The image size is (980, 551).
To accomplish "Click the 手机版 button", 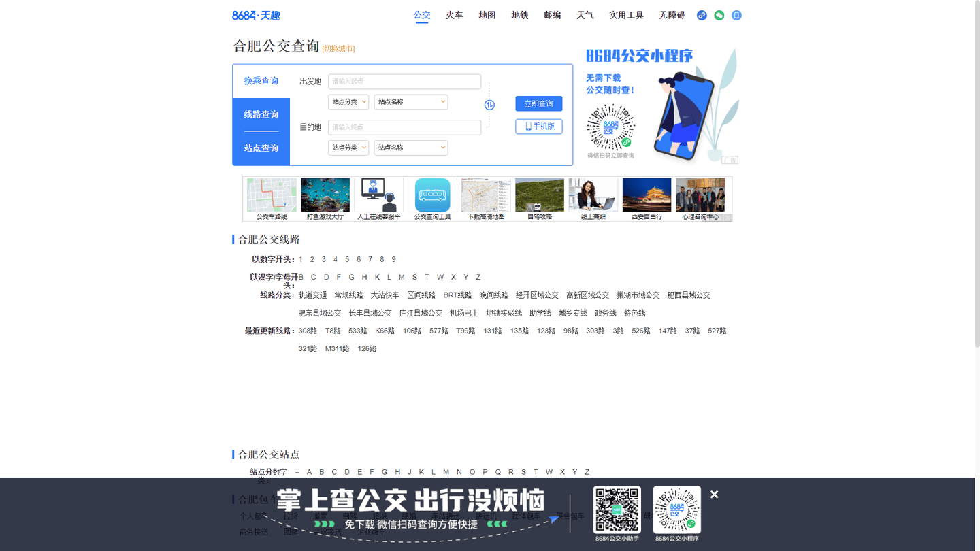I will click(539, 126).
